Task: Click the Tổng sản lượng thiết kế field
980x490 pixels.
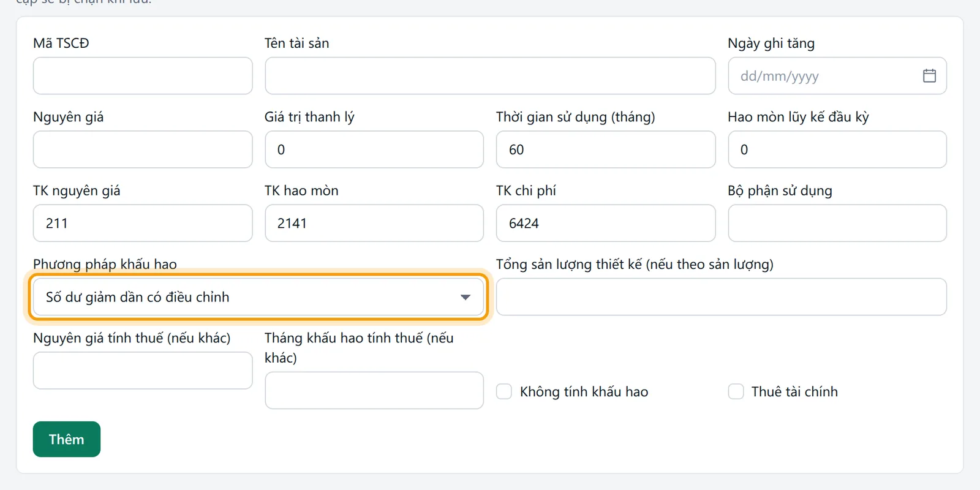Action: tap(722, 297)
